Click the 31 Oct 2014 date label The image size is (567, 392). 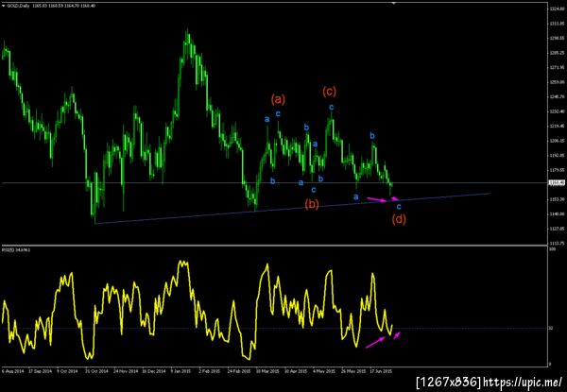coord(97,371)
